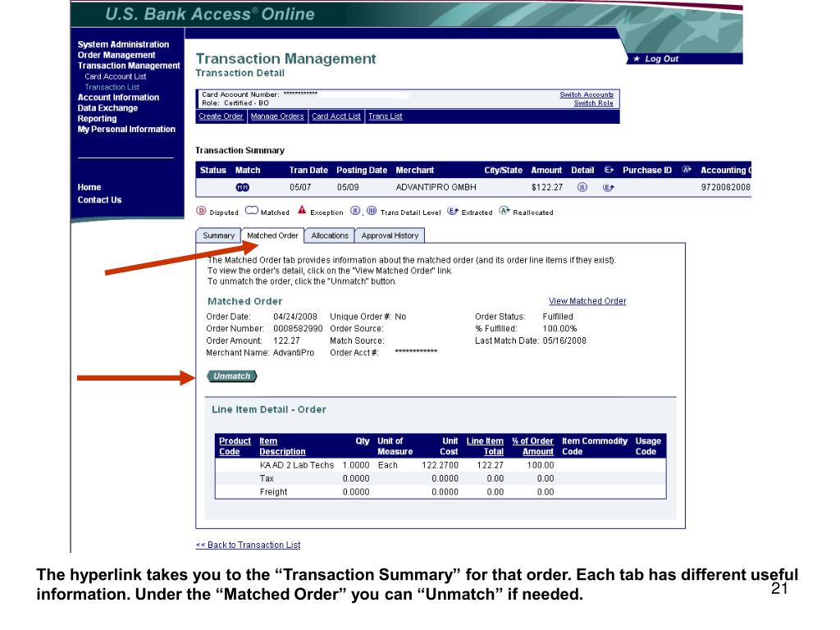The height and width of the screenshot is (630, 840).
Task: Click the Matched legend icon
Action: click(251, 211)
